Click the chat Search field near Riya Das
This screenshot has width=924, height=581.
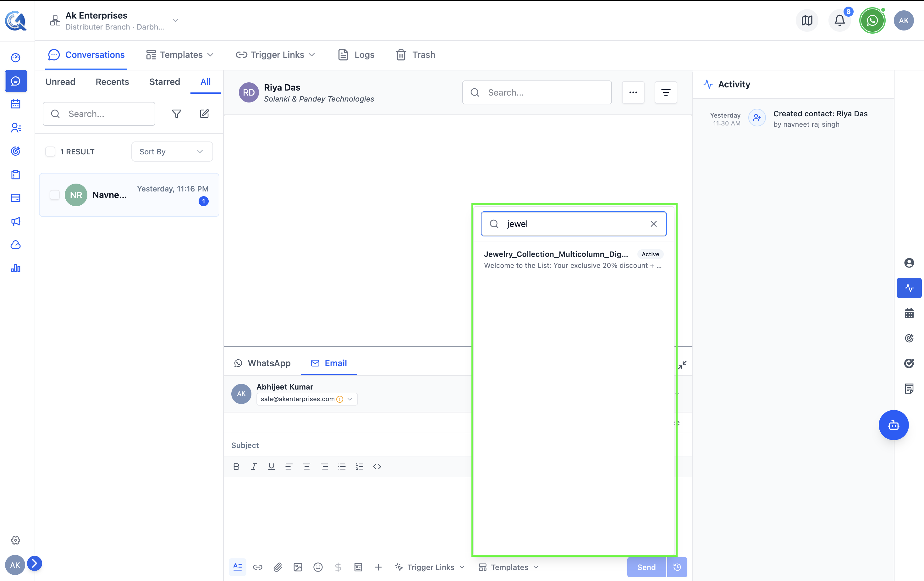537,92
